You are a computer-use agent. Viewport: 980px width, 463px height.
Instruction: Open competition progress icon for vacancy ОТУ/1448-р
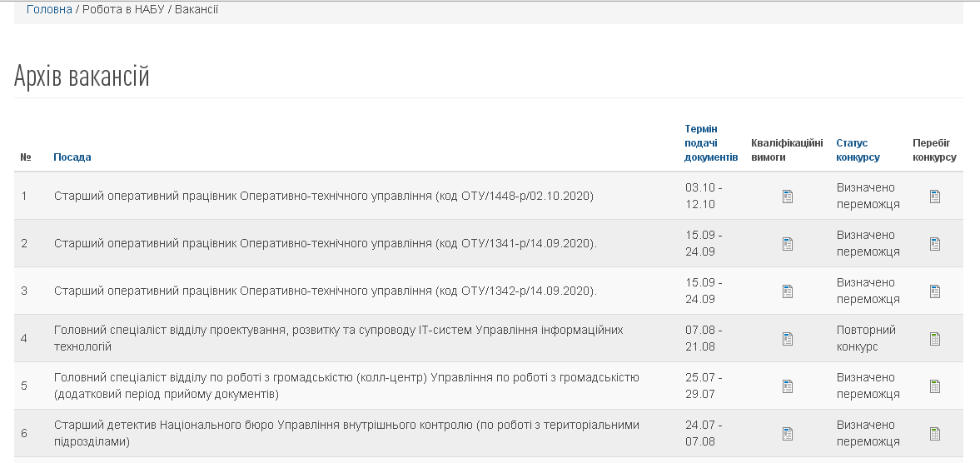935,197
